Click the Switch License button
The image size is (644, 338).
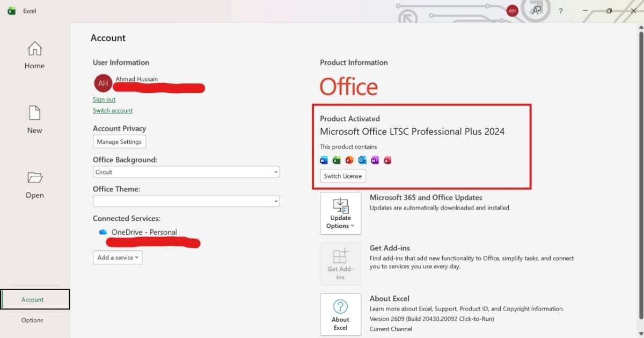click(343, 176)
